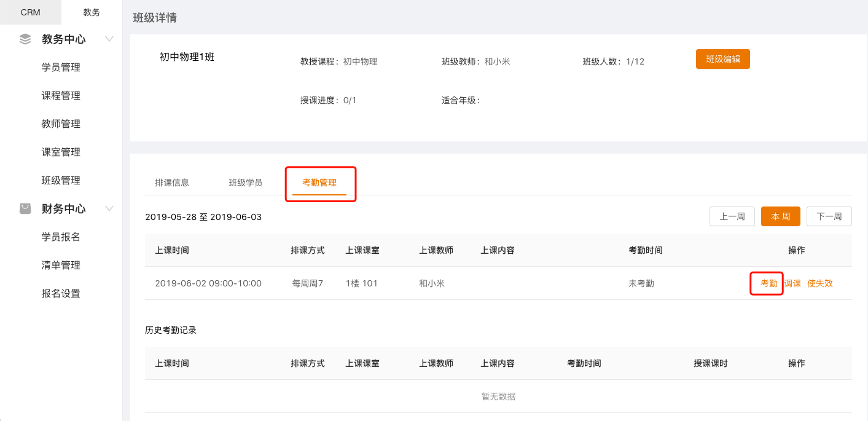Image resolution: width=868 pixels, height=421 pixels.
Task: Open 清单管理 in sidebar
Action: pos(61,266)
